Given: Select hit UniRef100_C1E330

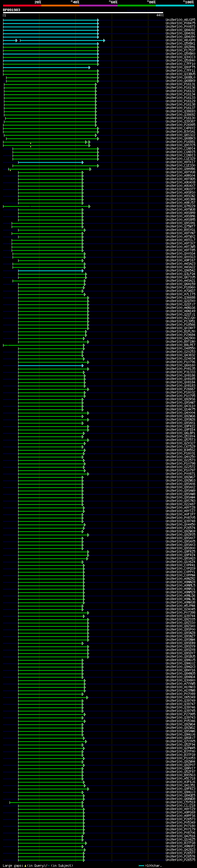Looking at the screenshot, I should point(180,165).
